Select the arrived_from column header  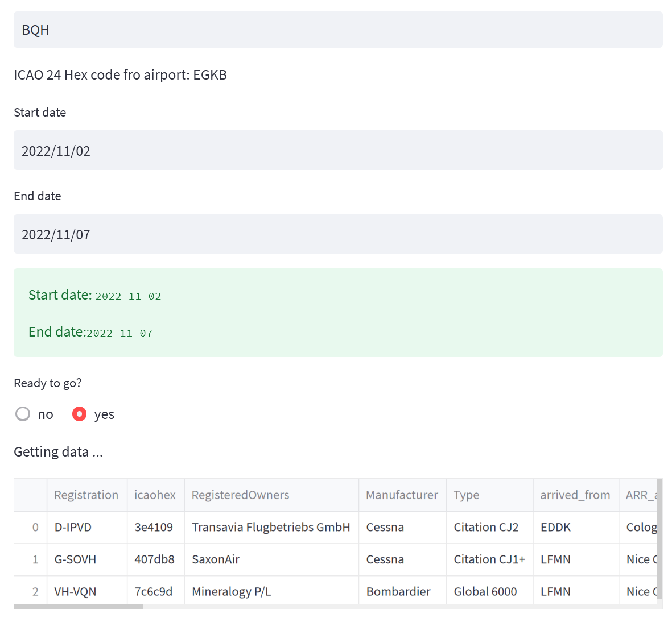[x=575, y=495]
